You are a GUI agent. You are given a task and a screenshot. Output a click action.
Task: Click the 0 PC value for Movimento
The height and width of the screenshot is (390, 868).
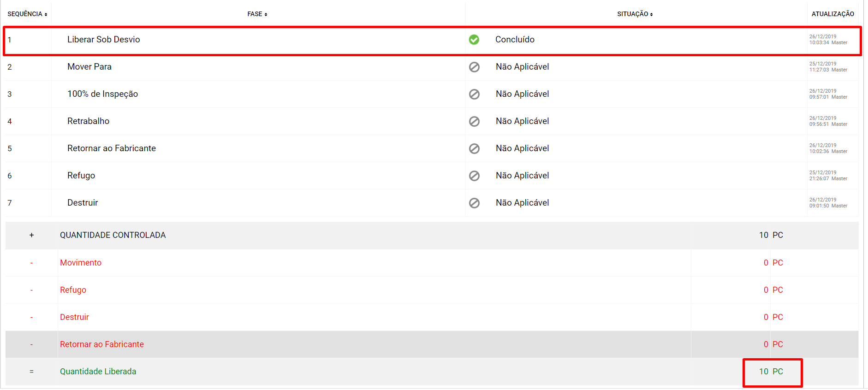[773, 263]
